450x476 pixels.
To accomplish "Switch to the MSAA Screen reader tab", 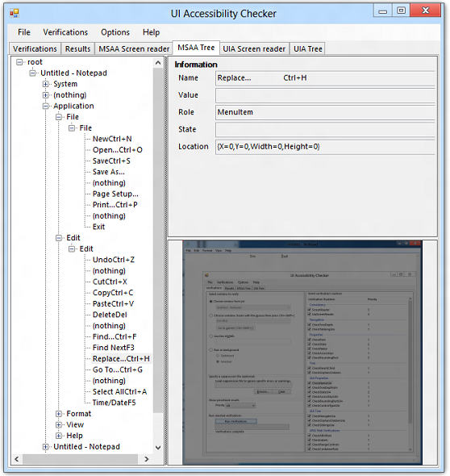I will pyautogui.click(x=134, y=48).
